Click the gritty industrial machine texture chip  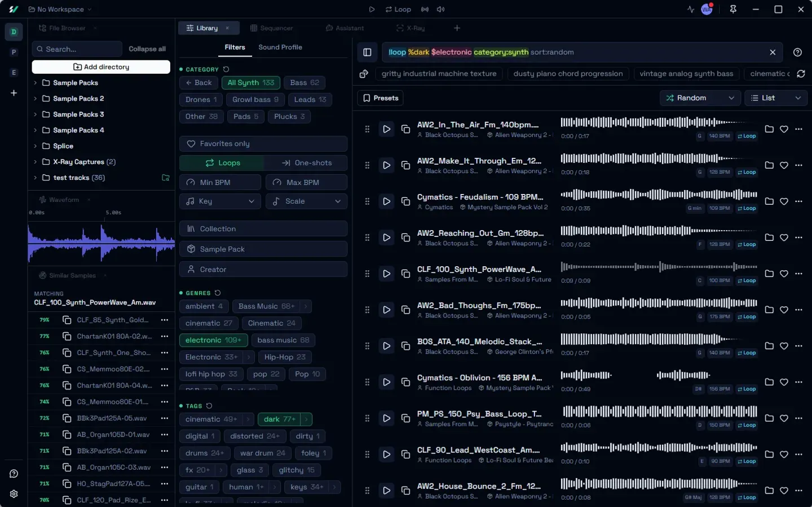click(439, 74)
